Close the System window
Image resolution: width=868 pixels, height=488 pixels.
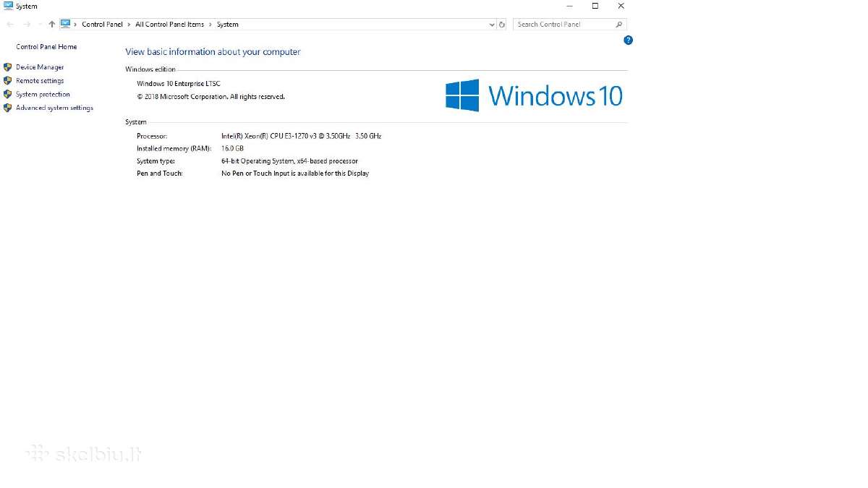point(621,6)
